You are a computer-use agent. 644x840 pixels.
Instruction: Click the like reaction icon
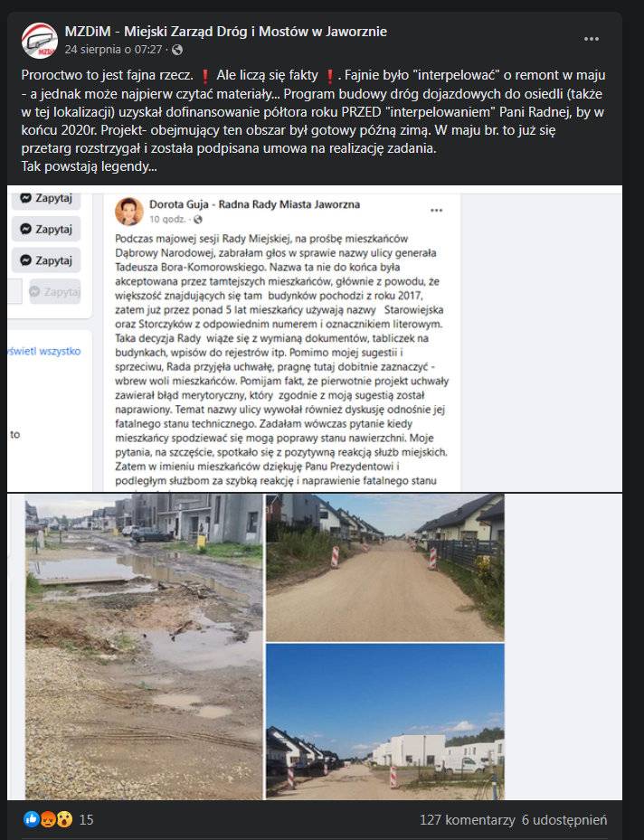point(31,818)
